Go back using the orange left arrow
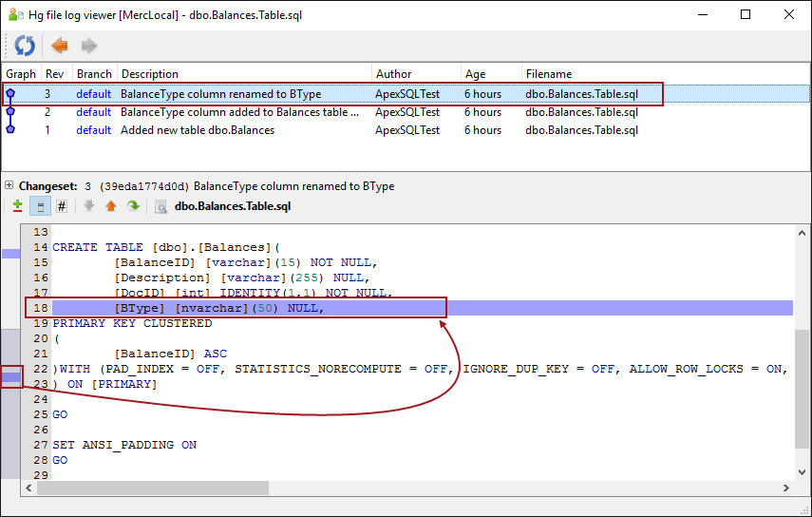Image resolution: width=812 pixels, height=517 pixels. click(60, 46)
